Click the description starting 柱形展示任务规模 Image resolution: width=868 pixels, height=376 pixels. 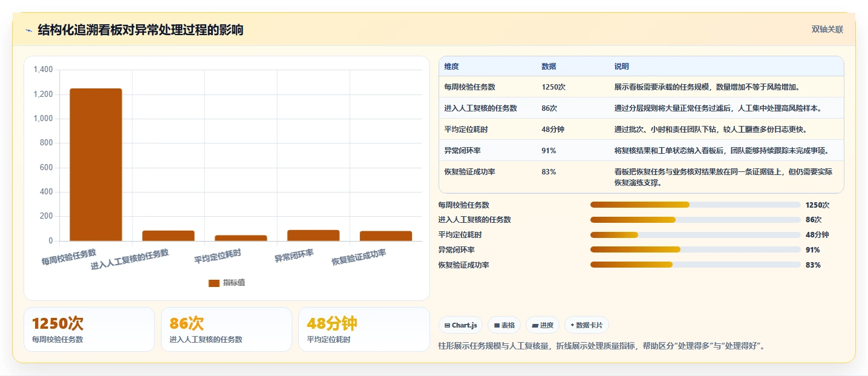tap(602, 346)
